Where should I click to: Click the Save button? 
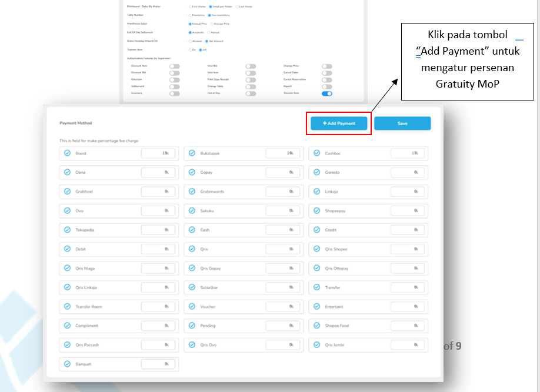(x=402, y=123)
